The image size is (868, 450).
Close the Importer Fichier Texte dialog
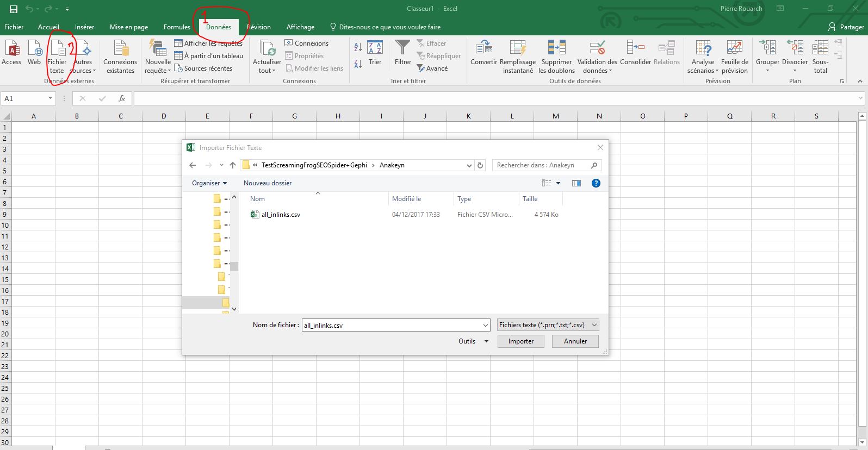tap(600, 147)
